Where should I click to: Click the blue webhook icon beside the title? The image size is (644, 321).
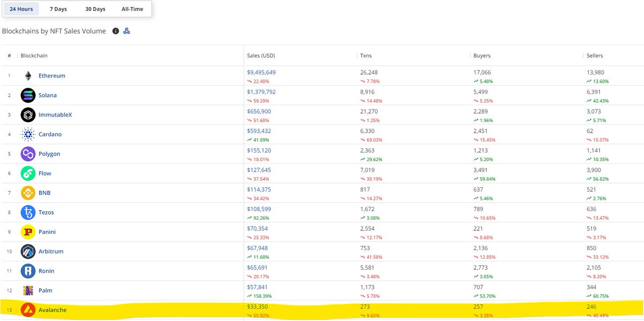coord(127,31)
